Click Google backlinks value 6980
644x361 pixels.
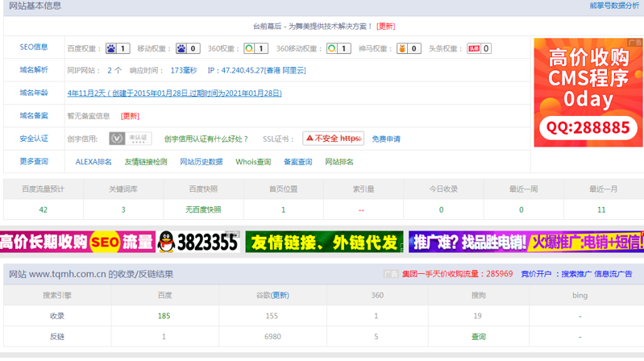[x=272, y=337]
